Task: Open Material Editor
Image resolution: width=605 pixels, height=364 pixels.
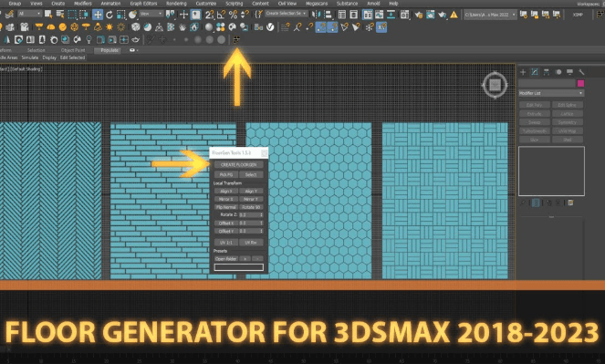Action: [x=405, y=15]
